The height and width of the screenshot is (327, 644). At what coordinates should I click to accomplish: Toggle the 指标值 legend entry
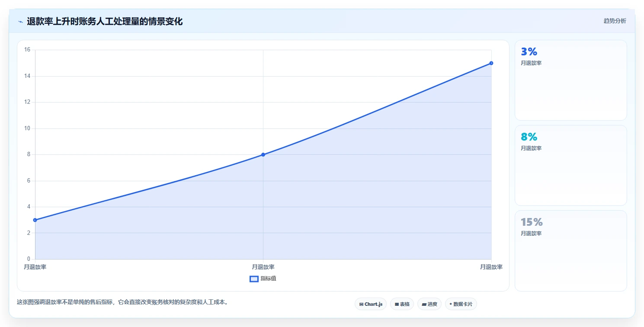(x=263, y=279)
